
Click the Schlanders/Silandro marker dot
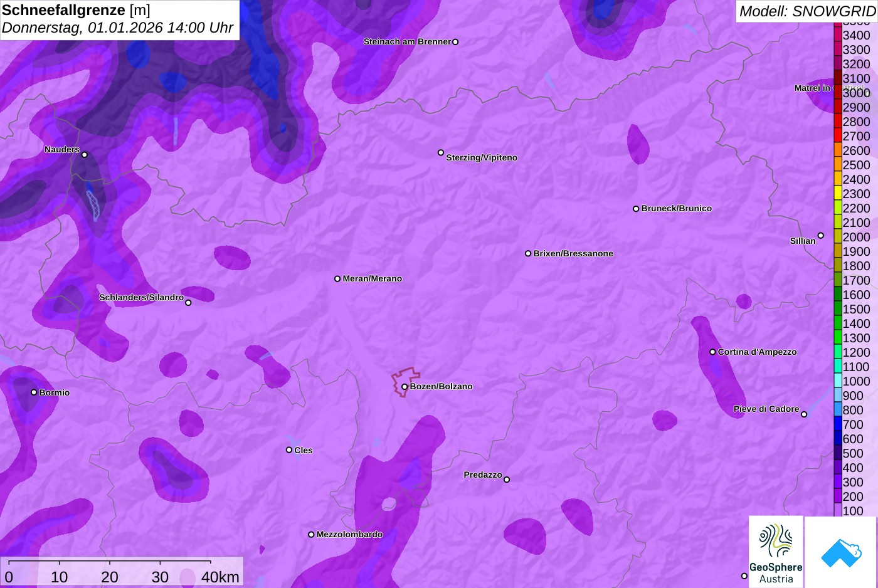click(x=188, y=303)
